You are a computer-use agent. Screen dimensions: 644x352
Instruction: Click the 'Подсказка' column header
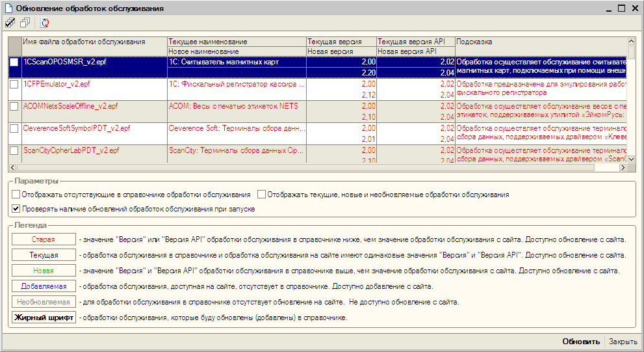539,42
